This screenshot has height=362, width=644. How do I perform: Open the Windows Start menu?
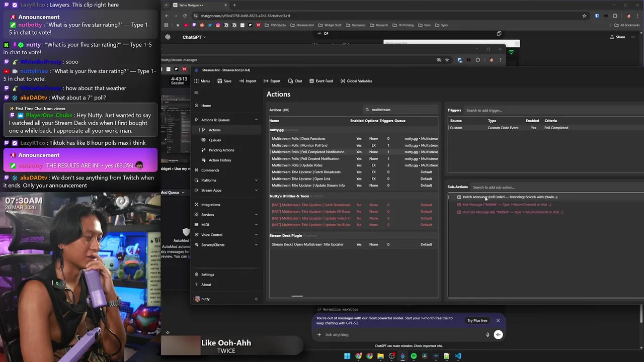click(x=347, y=356)
